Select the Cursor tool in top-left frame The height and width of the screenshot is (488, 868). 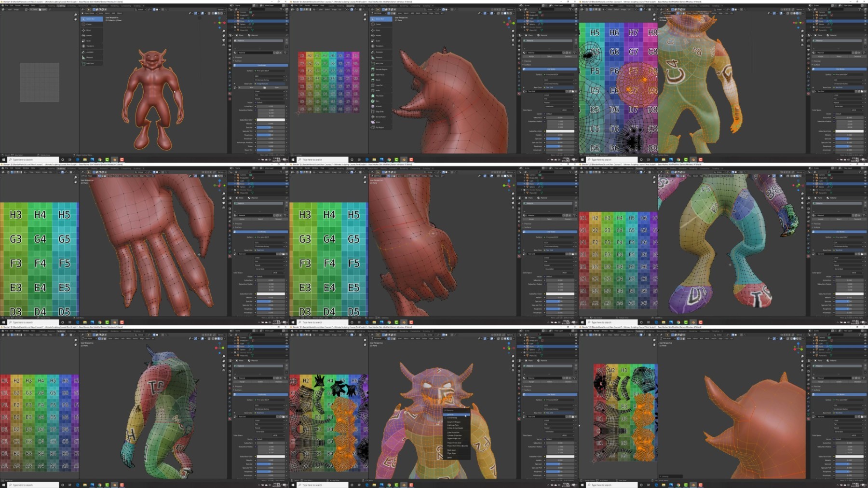(x=92, y=24)
